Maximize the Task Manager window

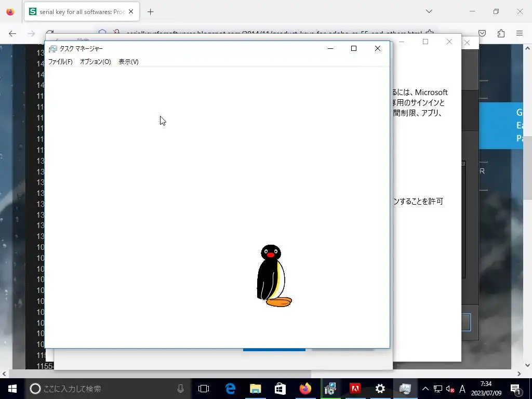(353, 48)
